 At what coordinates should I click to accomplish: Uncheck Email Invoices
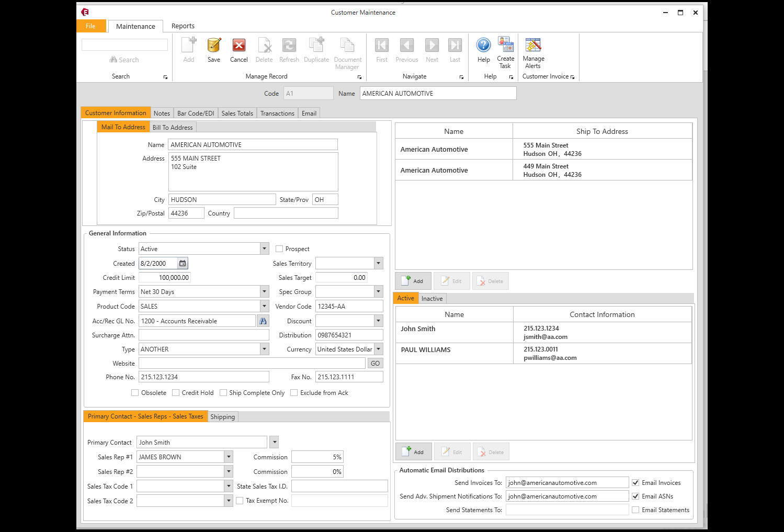coord(635,482)
